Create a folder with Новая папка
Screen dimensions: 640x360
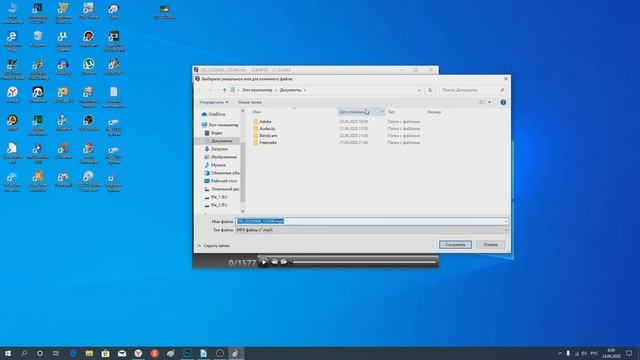[249, 102]
